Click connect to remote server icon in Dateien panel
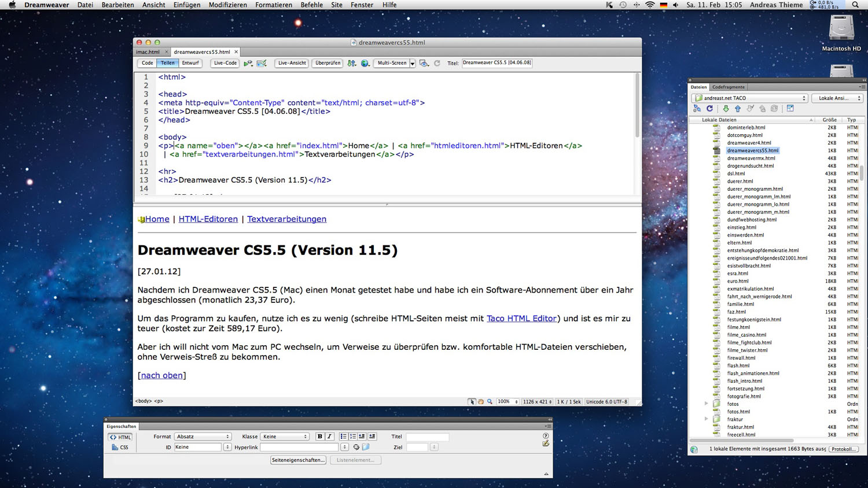The width and height of the screenshot is (868, 488). click(x=697, y=109)
